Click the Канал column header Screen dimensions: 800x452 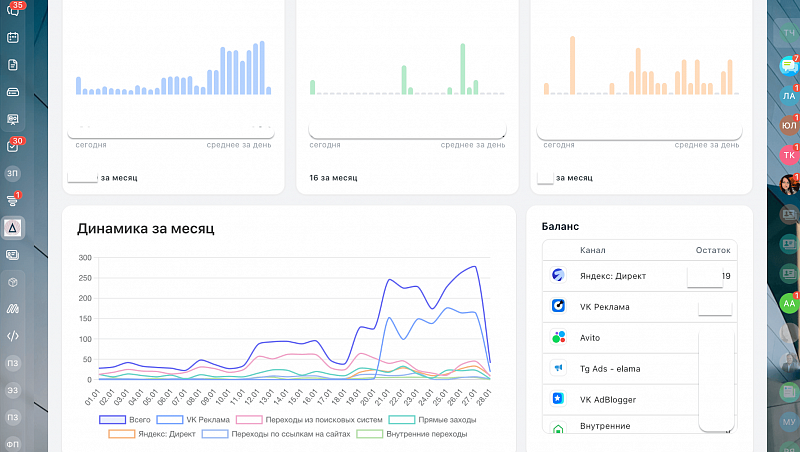pyautogui.click(x=592, y=250)
